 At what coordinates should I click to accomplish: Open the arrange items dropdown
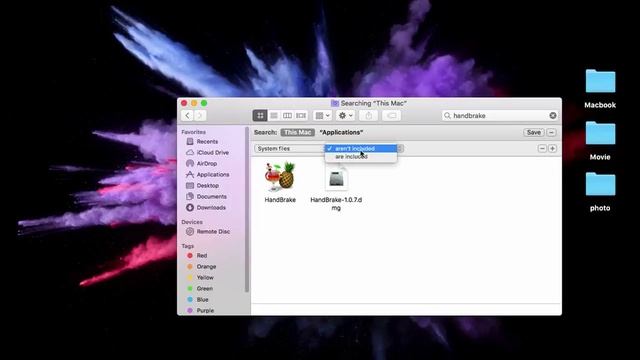coord(322,116)
